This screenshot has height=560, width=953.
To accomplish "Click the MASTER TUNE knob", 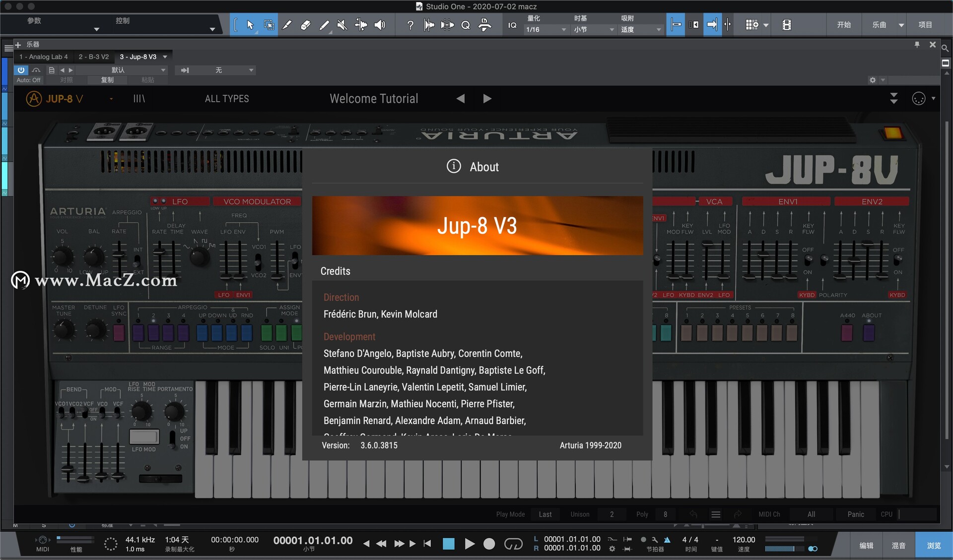I will click(64, 329).
